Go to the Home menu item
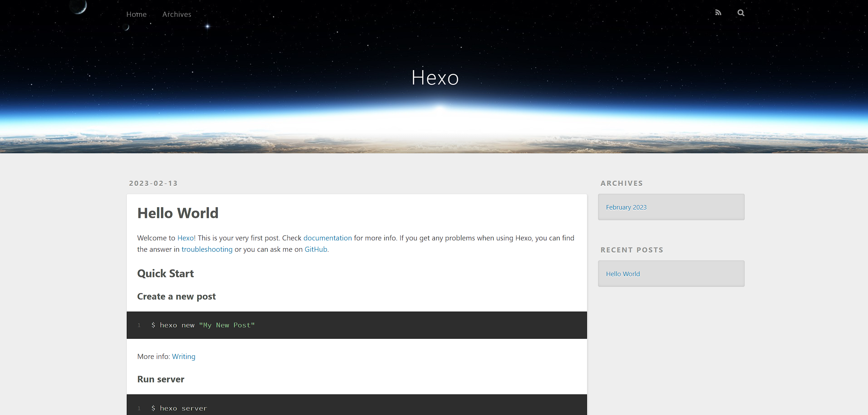 point(136,14)
